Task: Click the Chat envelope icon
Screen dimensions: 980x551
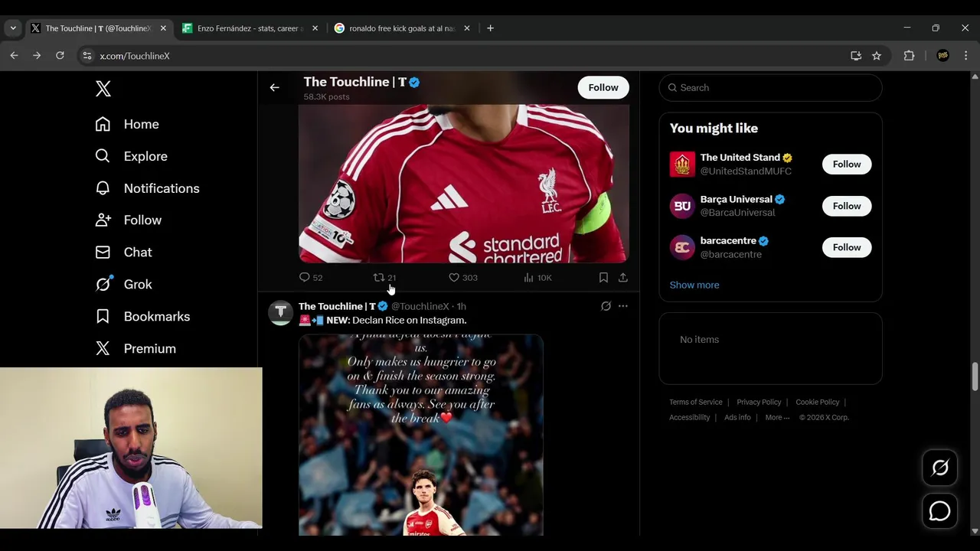Action: click(103, 252)
